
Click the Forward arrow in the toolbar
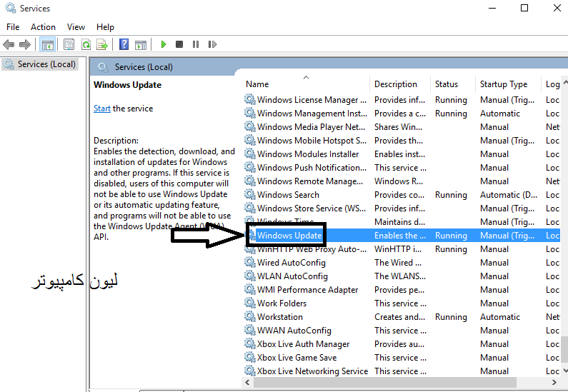[x=25, y=44]
